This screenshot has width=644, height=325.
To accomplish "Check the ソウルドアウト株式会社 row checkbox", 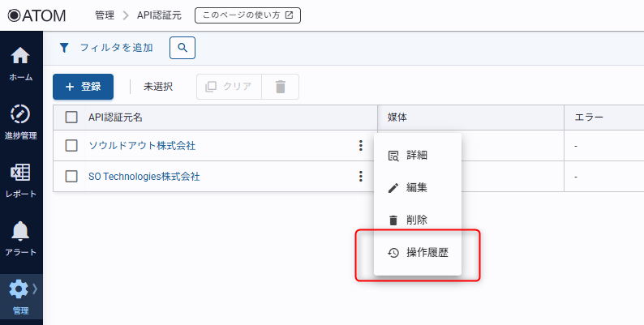I will click(x=71, y=146).
